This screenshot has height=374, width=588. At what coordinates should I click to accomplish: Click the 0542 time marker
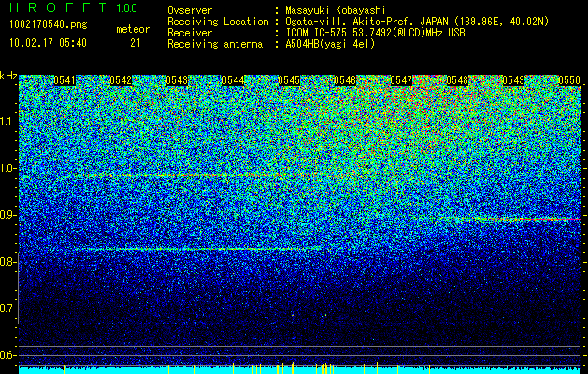coord(121,80)
